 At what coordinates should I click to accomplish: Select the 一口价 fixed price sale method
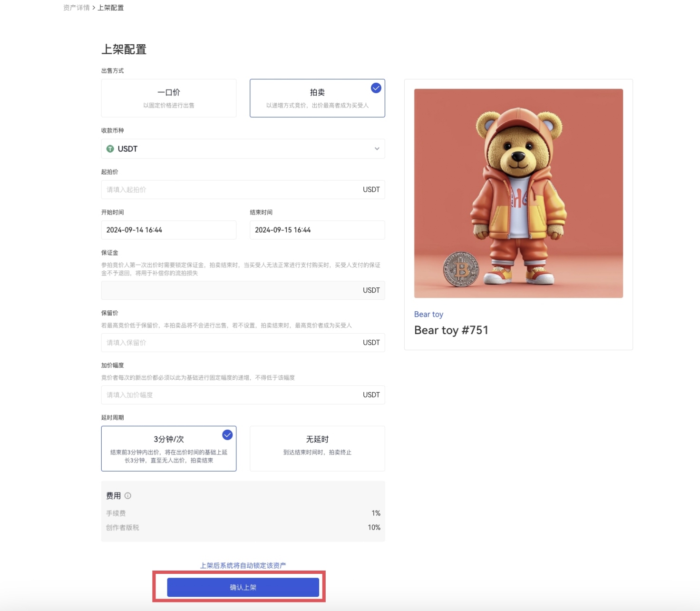click(169, 98)
